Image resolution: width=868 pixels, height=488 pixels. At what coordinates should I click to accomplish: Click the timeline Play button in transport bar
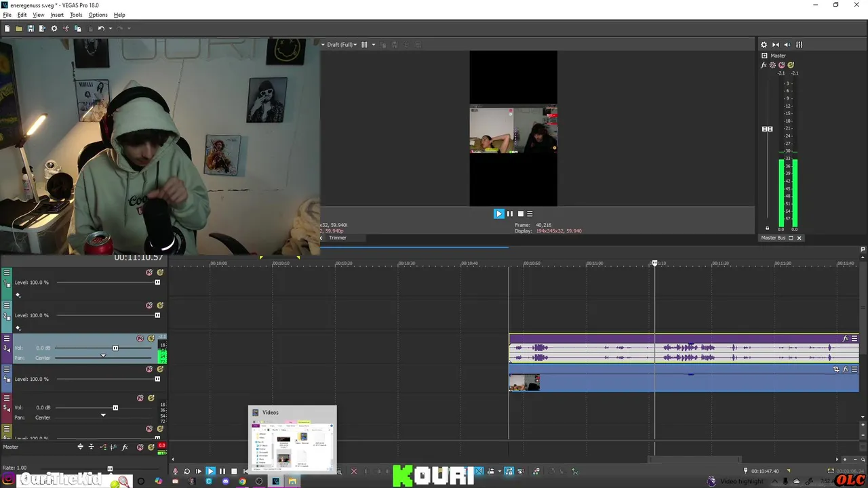pyautogui.click(x=210, y=471)
